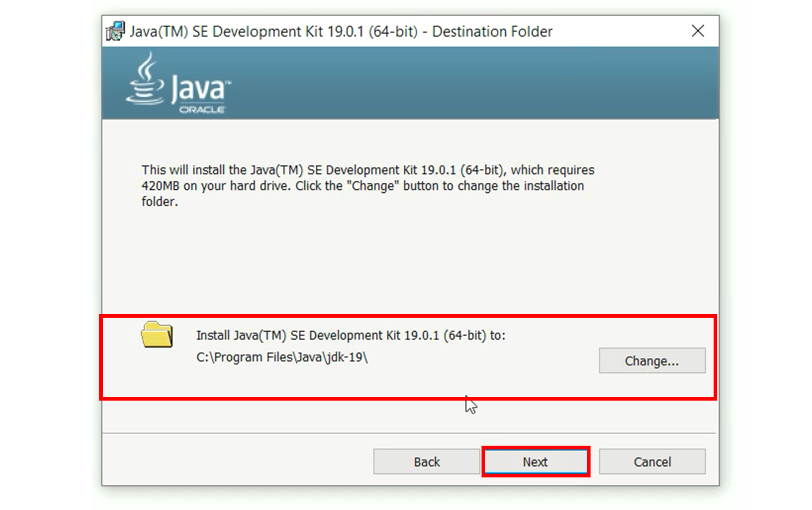Click the quoted word "Change" in the description
This screenshot has width=812, height=510.
(372, 186)
